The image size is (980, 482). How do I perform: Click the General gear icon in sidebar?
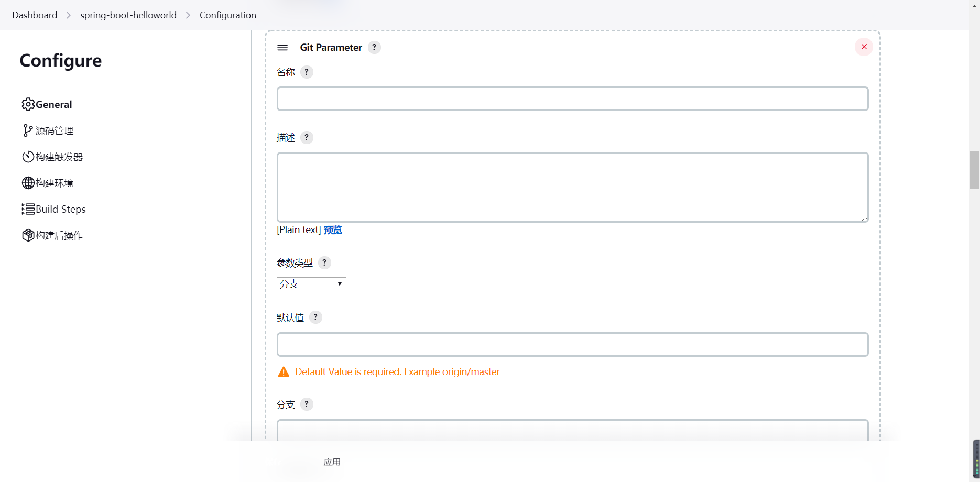(28, 104)
